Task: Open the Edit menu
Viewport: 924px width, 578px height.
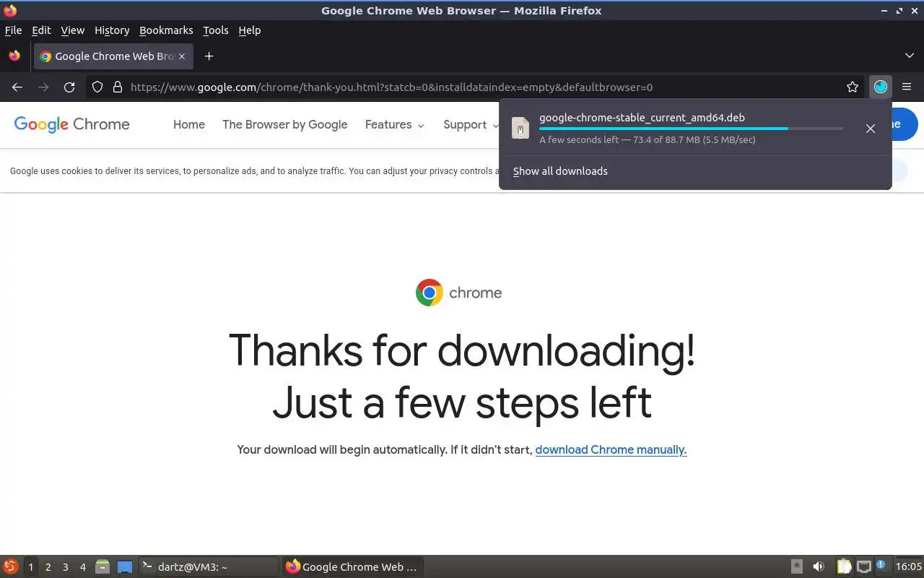Action: (x=41, y=30)
